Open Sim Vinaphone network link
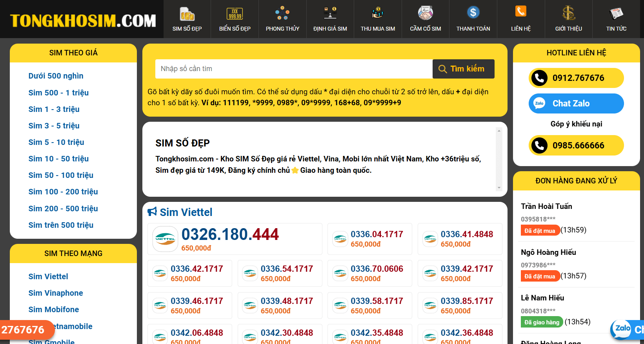The image size is (644, 344). (x=56, y=293)
